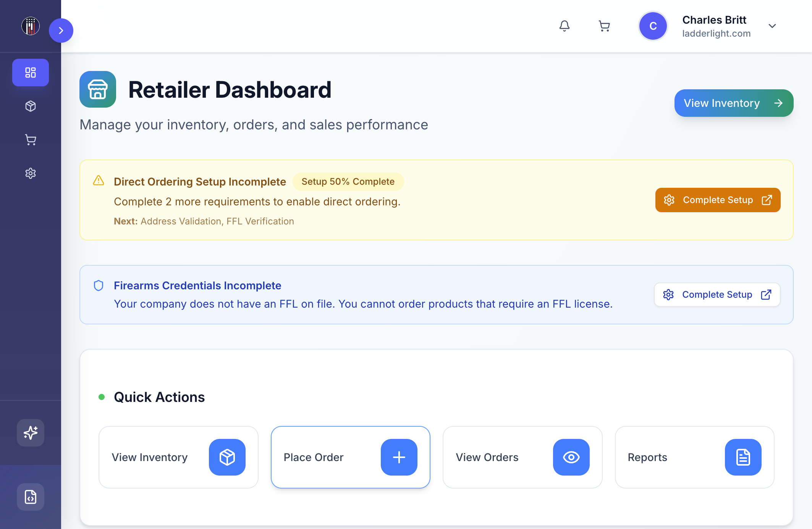Click the ladderlight.com text under user name

[717, 34]
